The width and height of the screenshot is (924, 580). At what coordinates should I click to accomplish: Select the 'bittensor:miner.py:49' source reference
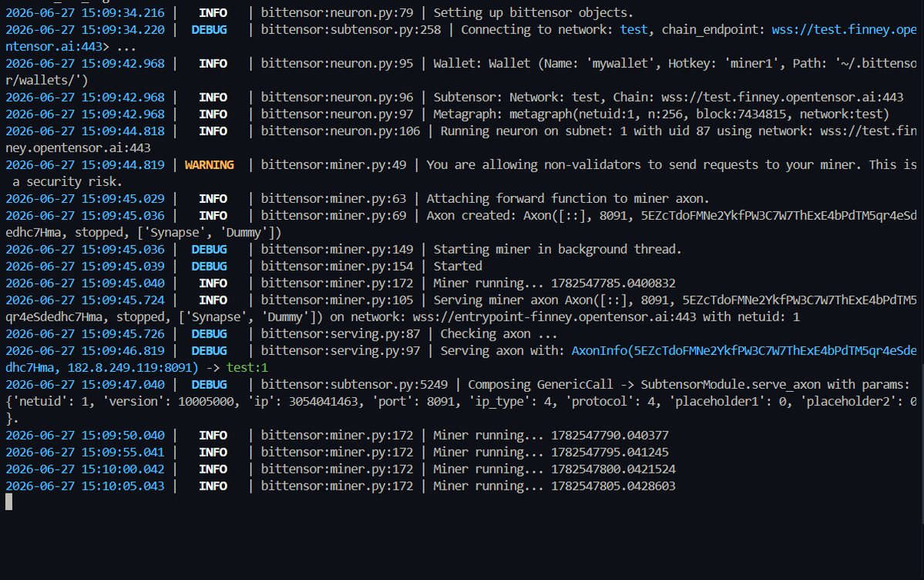[x=334, y=164]
